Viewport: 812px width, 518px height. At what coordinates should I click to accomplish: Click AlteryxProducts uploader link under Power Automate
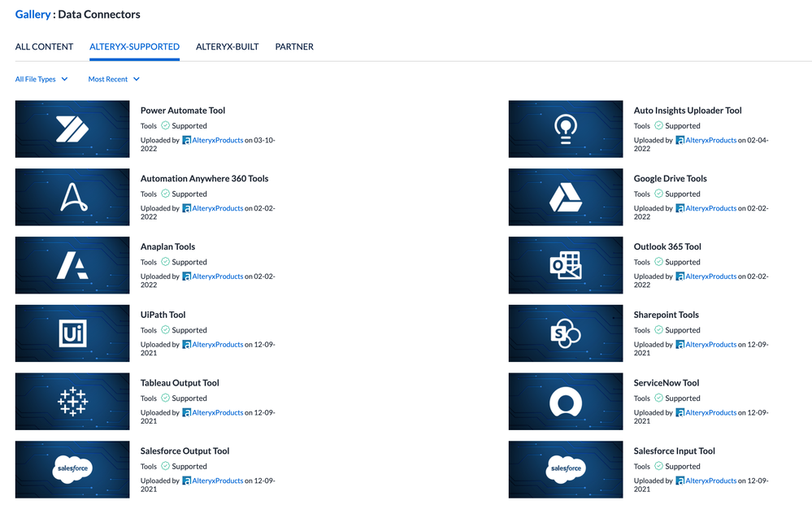pyautogui.click(x=216, y=140)
